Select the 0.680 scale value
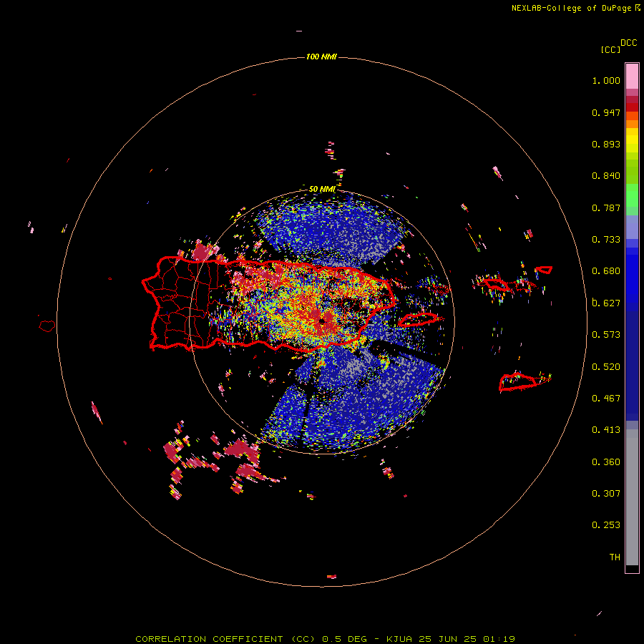The height and width of the screenshot is (644, 644). click(x=606, y=271)
